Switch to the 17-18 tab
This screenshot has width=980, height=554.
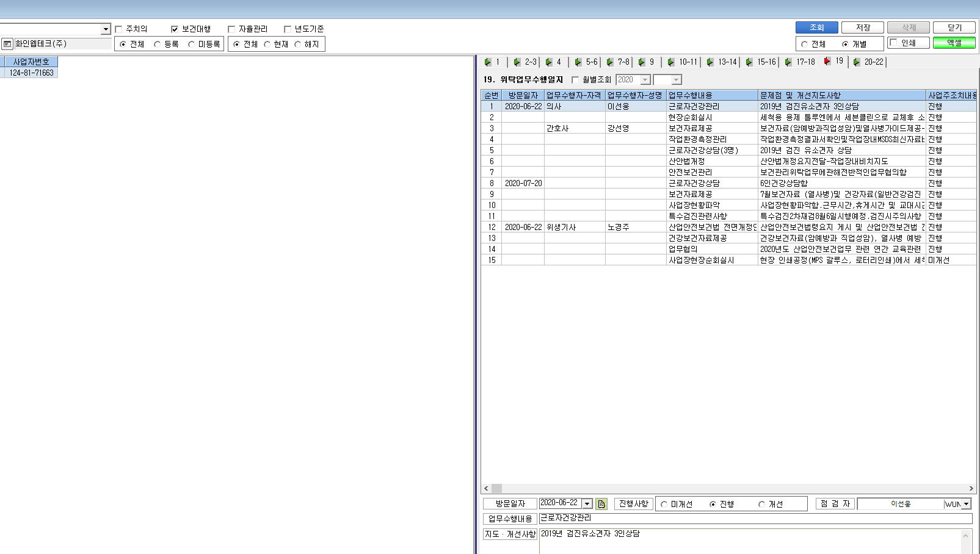tap(799, 62)
